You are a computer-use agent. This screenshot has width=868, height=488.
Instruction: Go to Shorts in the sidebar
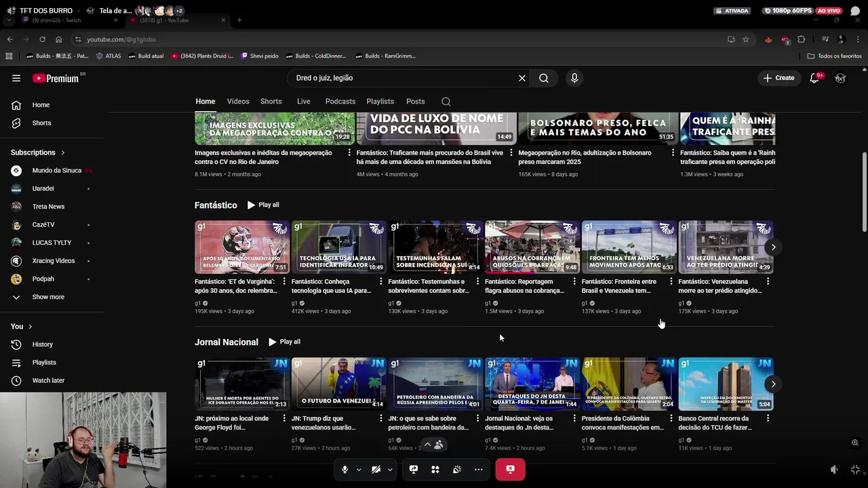[x=41, y=123]
